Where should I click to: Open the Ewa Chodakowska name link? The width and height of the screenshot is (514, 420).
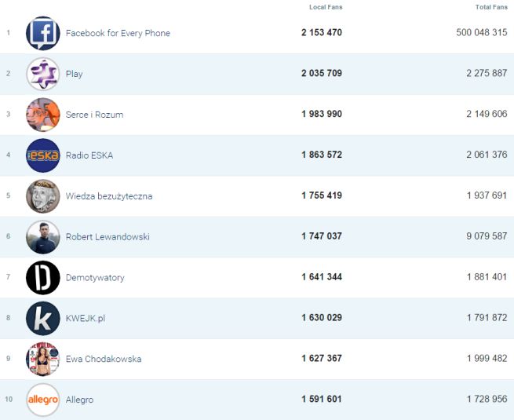(104, 360)
